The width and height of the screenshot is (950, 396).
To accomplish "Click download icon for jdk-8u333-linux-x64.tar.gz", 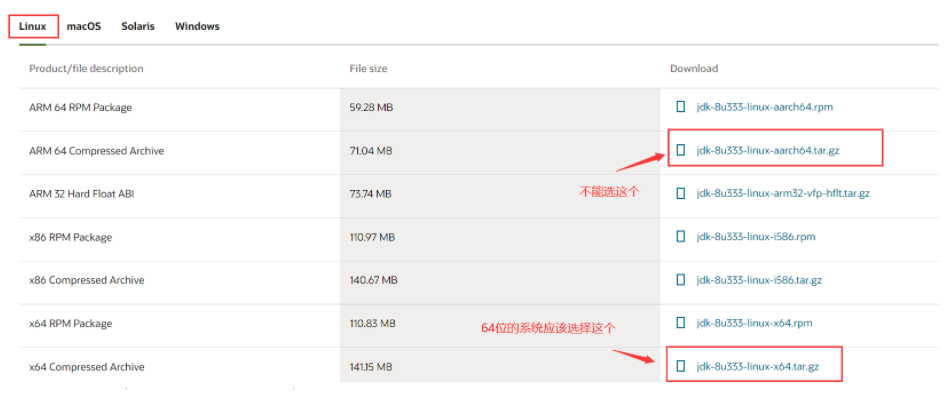I will tap(680, 366).
